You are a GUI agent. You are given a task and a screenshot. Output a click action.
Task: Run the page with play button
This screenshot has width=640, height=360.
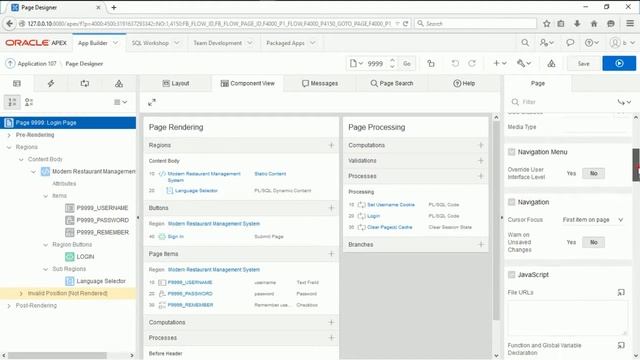(x=619, y=63)
